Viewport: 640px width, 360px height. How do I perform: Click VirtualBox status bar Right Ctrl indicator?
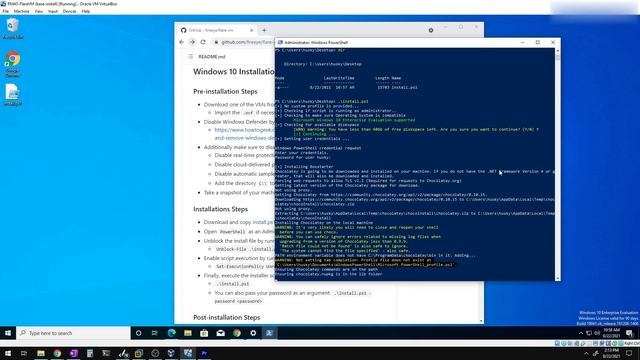click(x=632, y=344)
